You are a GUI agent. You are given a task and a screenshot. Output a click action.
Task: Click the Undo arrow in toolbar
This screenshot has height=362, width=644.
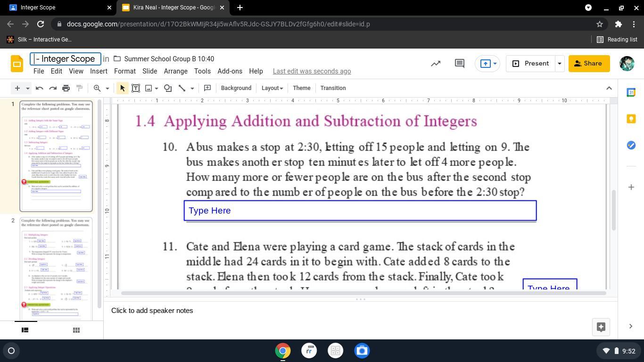(40, 88)
